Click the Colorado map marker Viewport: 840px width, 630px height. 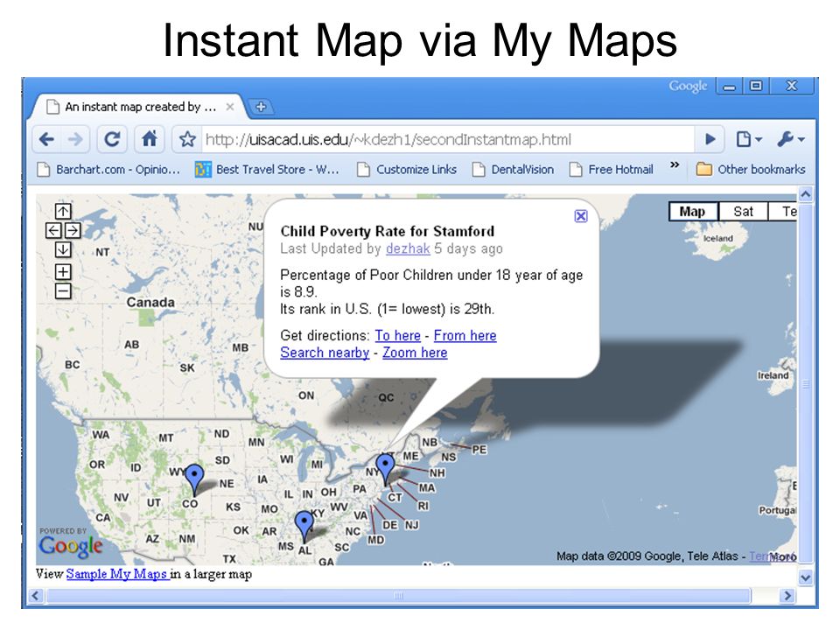(x=194, y=479)
